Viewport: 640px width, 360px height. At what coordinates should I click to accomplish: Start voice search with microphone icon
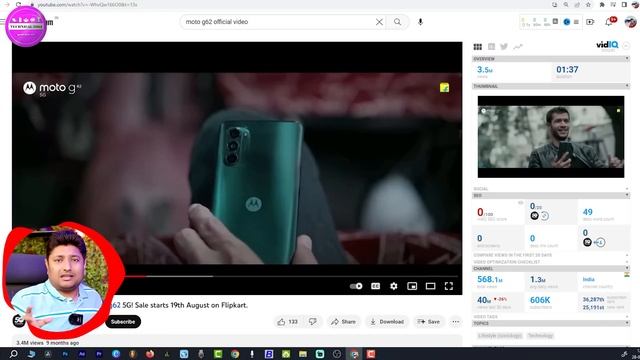[420, 22]
